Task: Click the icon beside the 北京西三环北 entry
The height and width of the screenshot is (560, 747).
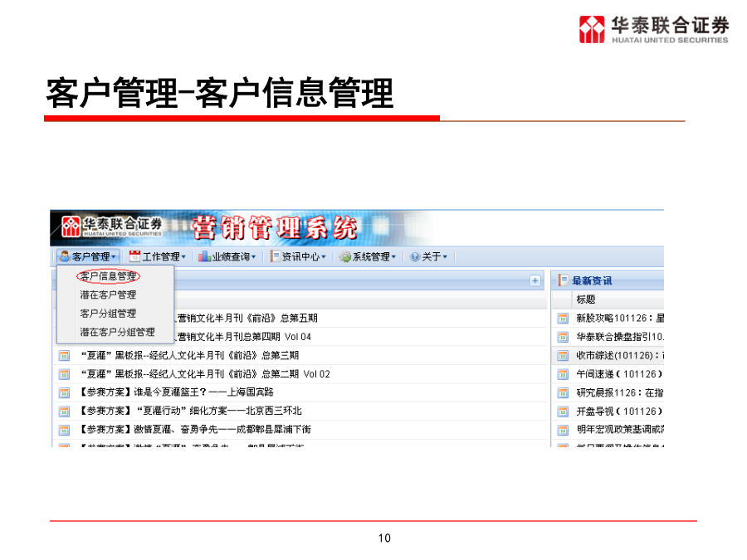Action: (64, 411)
